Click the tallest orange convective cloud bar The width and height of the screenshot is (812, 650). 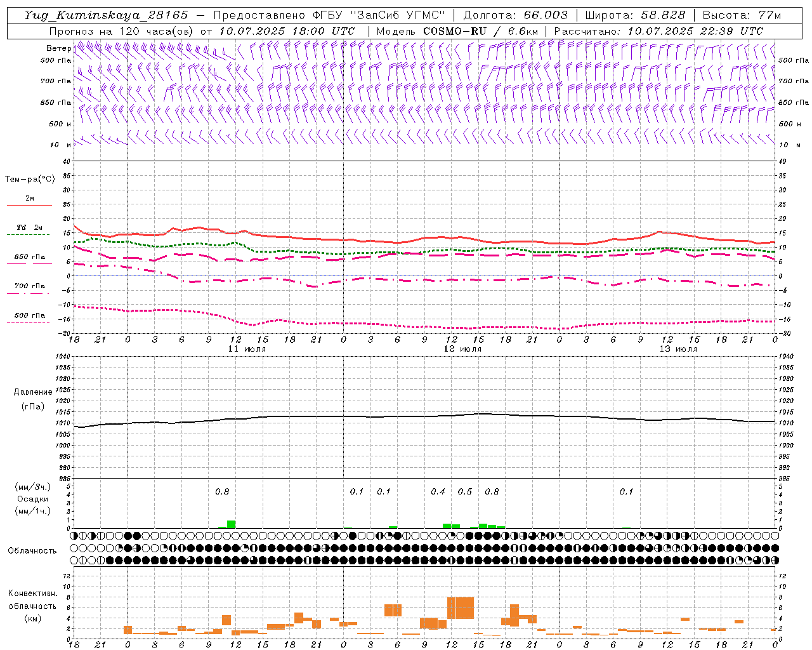coord(461,608)
